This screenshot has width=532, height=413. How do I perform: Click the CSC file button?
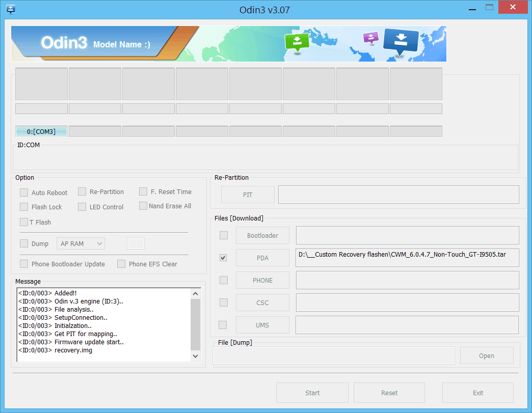(x=262, y=302)
